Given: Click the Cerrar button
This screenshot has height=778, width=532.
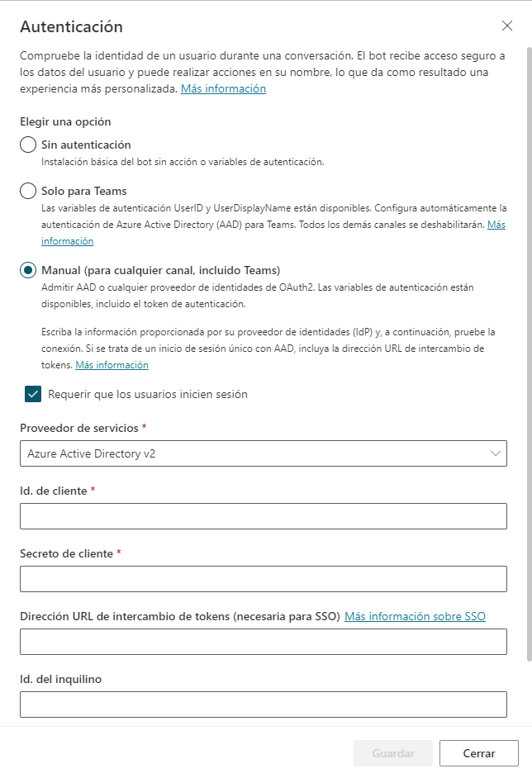Looking at the screenshot, I should pos(478,752).
